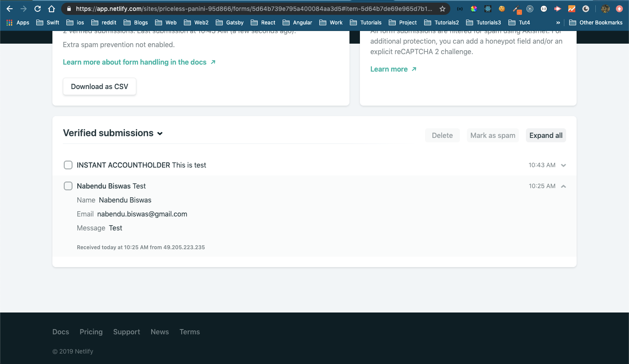Open the Support footer link

coord(127,332)
